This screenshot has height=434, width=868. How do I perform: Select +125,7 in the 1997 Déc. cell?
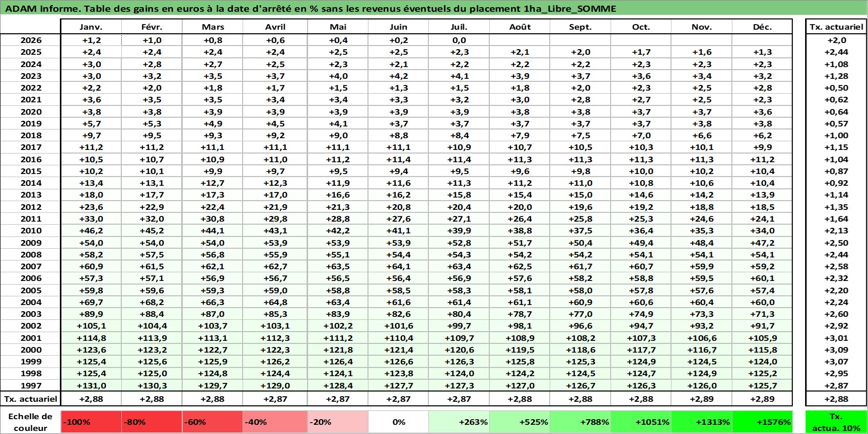[x=763, y=385]
